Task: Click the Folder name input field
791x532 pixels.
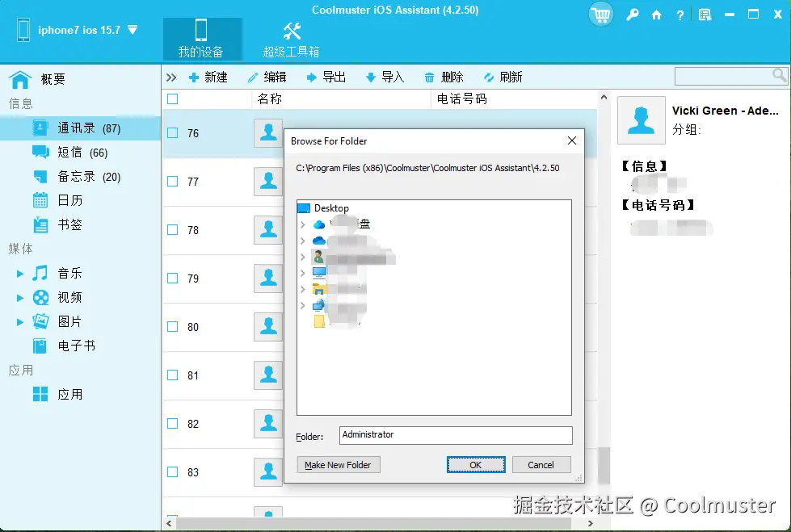Action: point(455,434)
